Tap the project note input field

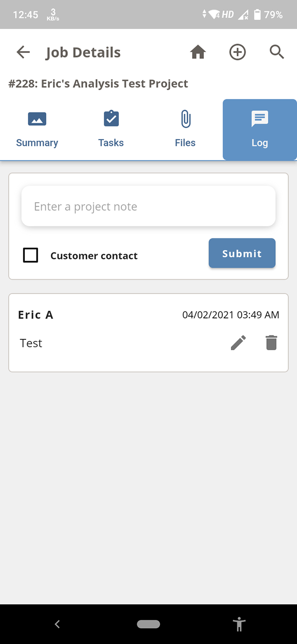point(148,206)
